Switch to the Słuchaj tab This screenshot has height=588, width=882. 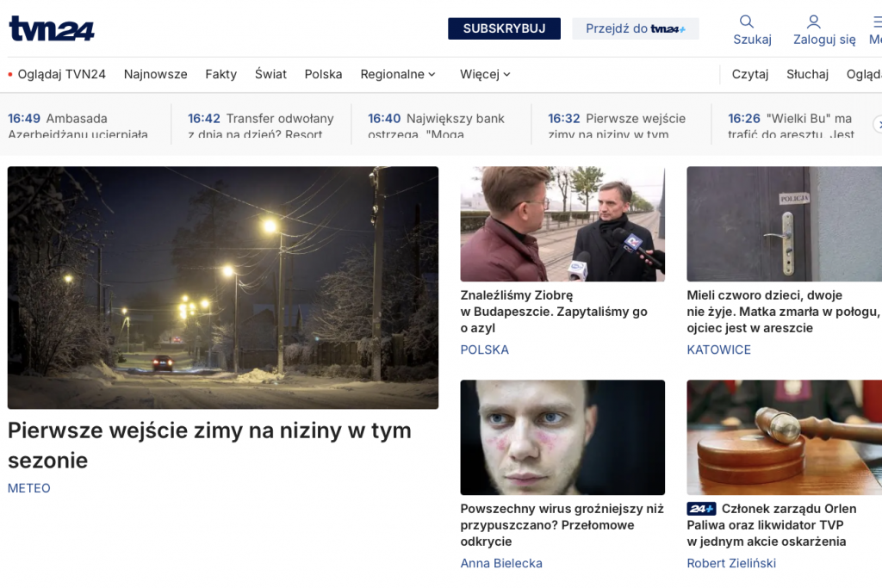tap(807, 74)
